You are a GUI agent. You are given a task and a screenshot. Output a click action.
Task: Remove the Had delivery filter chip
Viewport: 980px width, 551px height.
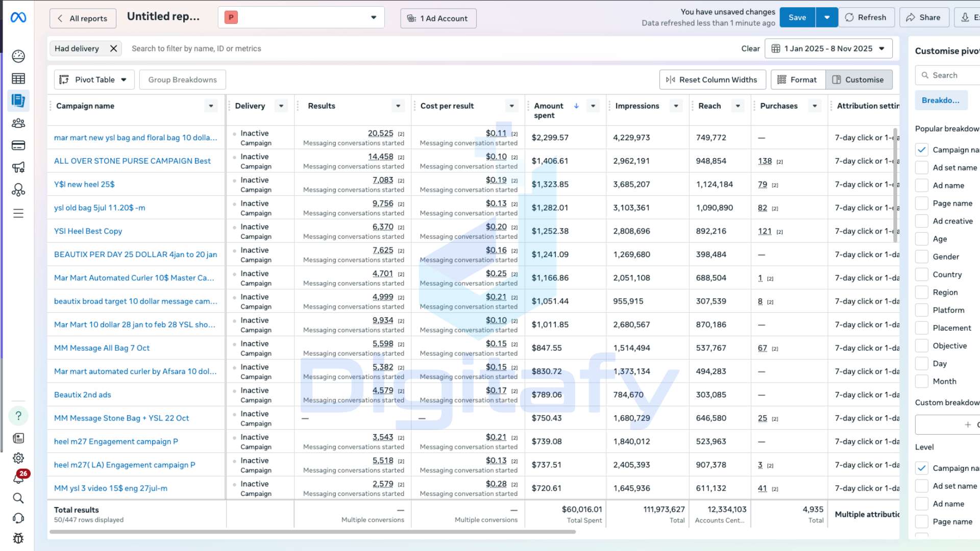tap(113, 48)
